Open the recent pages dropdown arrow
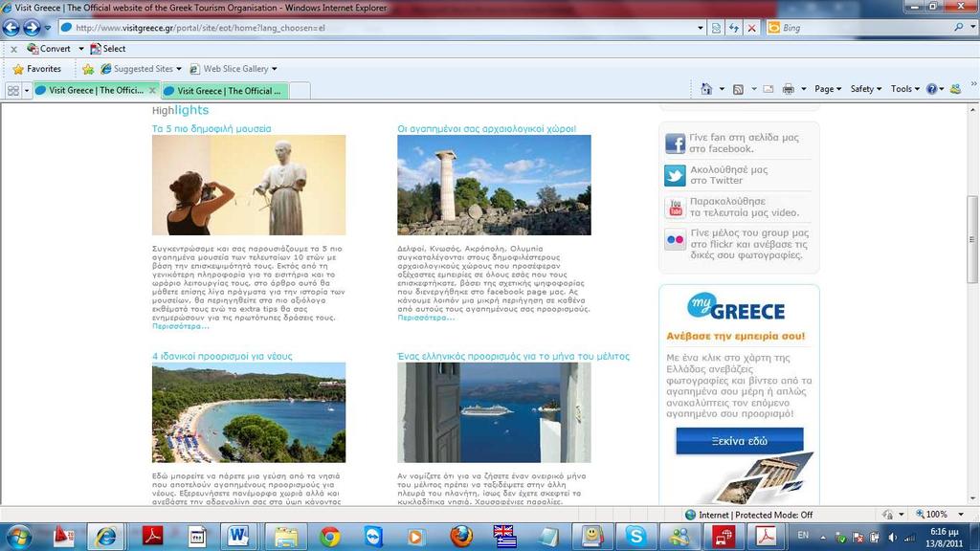 pos(48,28)
